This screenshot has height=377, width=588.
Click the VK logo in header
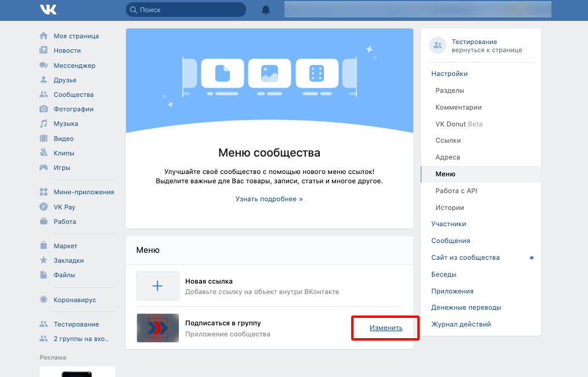[x=48, y=9]
